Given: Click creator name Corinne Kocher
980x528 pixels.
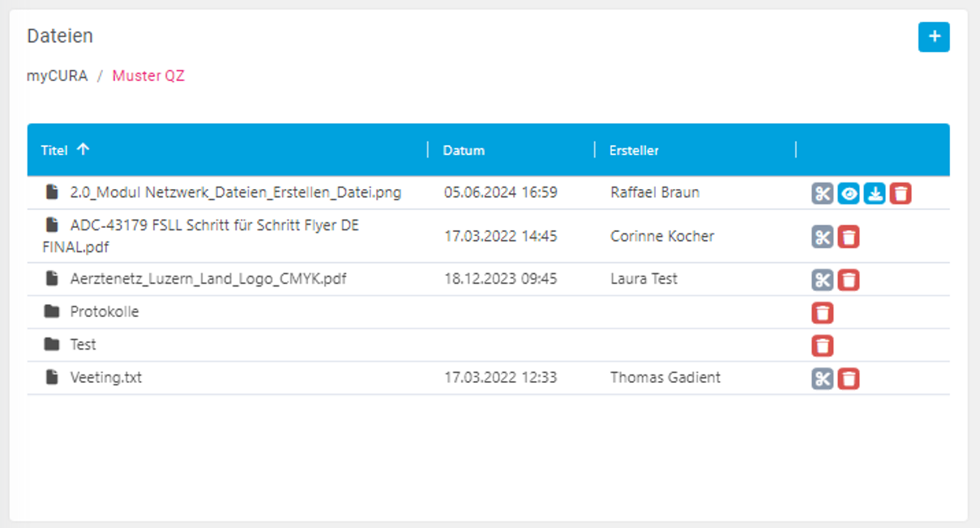Looking at the screenshot, I should coord(662,236).
